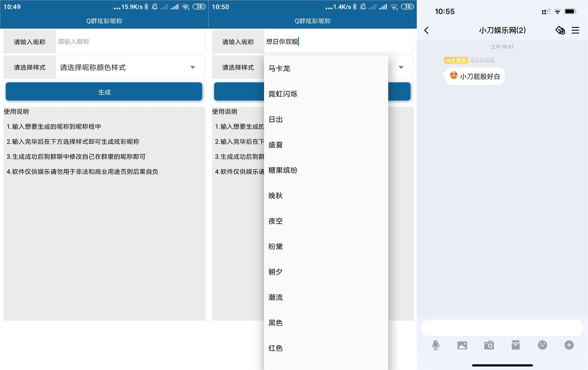Tap the red packet icon in the chat bar
588x370 pixels.
(x=515, y=345)
